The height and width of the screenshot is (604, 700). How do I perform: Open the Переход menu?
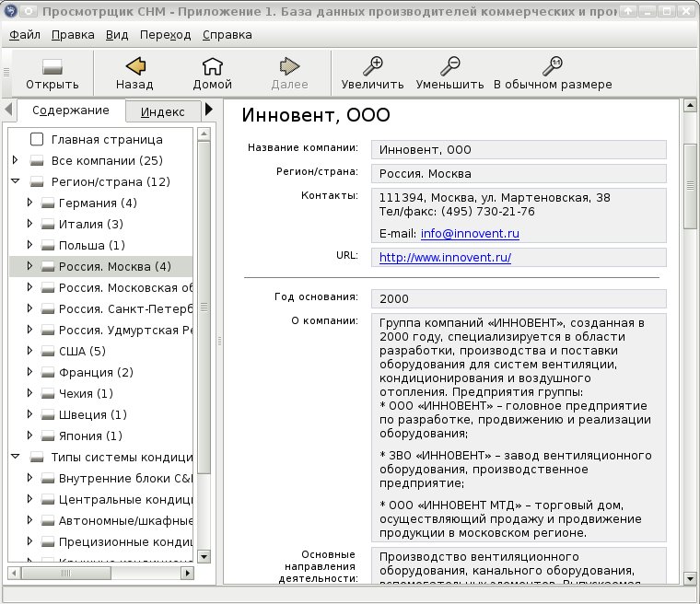tap(165, 35)
